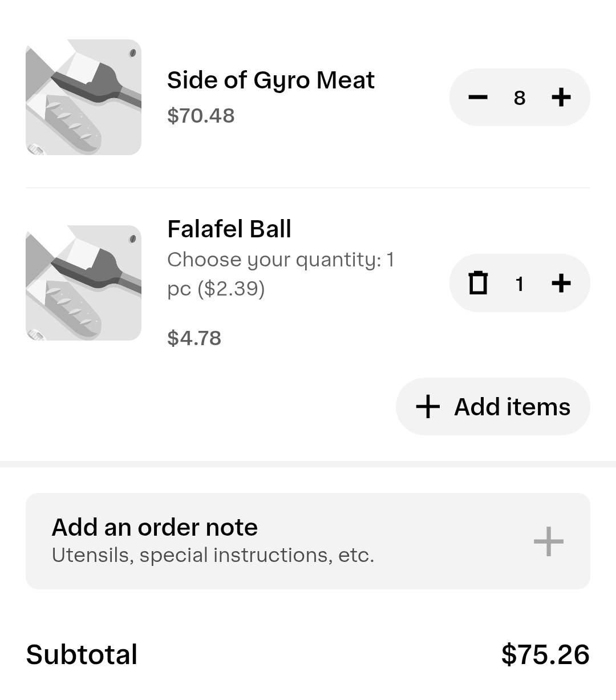Select the Side of Gyro Meat title

click(270, 80)
